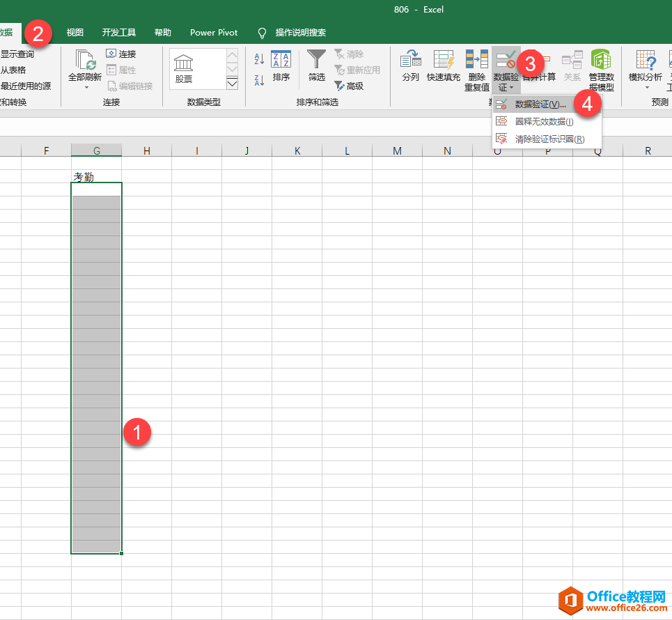Select column F header
Image resolution: width=672 pixels, height=620 pixels.
(x=46, y=150)
